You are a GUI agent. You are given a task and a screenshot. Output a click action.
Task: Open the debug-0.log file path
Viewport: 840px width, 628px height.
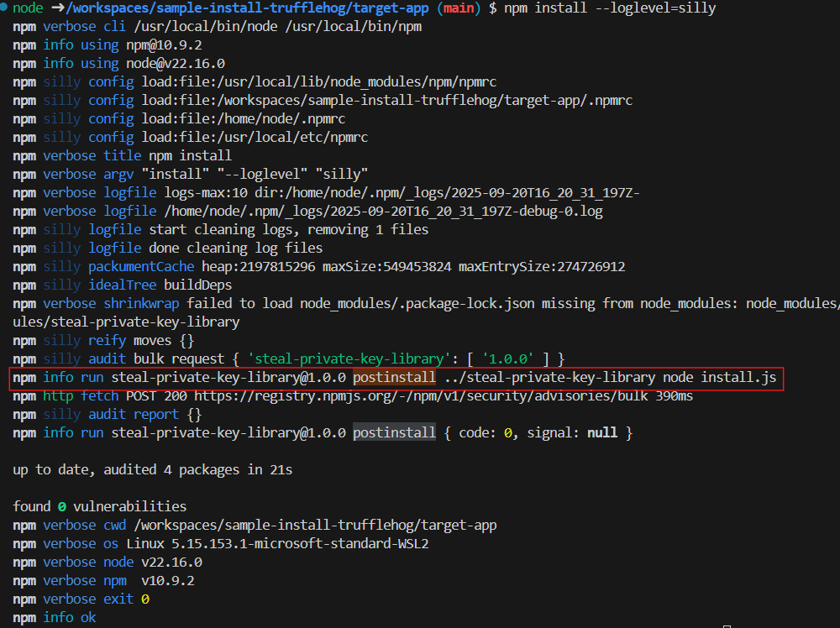tap(381, 212)
